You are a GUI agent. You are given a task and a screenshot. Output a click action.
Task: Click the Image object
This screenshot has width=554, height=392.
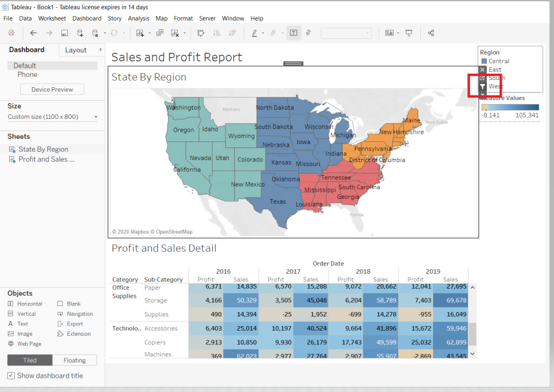(x=20, y=334)
